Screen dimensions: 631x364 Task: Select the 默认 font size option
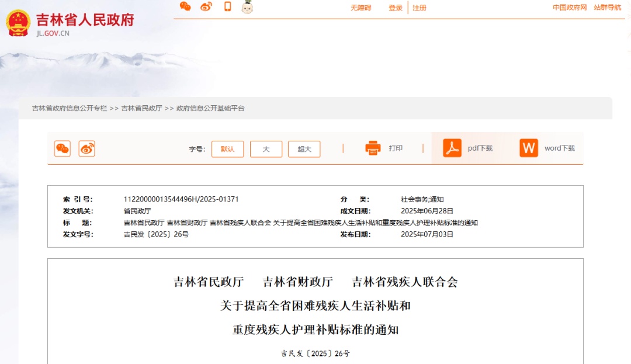click(x=227, y=149)
